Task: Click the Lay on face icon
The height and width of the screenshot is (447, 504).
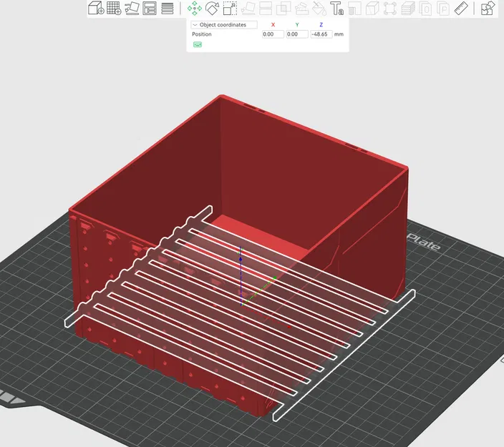Action: click(248, 8)
